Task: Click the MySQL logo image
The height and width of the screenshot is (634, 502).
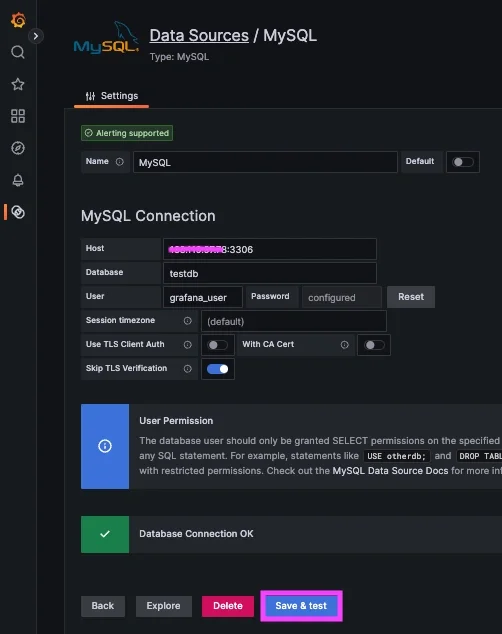Action: tap(106, 38)
